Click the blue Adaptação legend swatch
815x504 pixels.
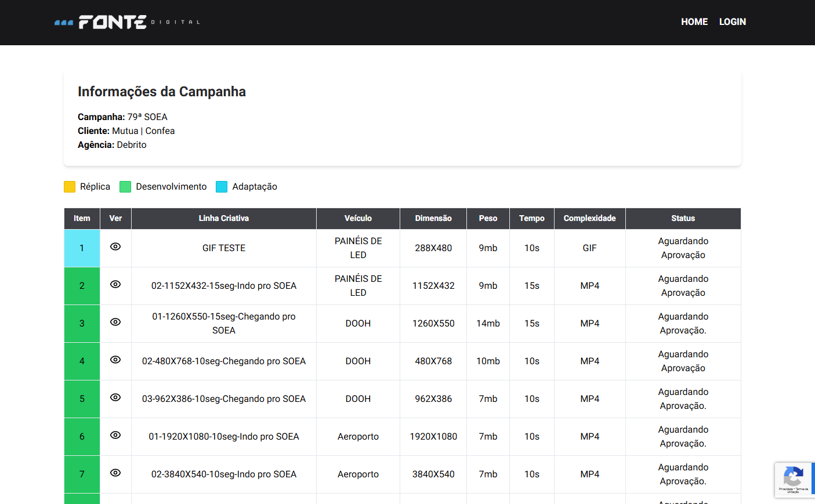point(222,187)
